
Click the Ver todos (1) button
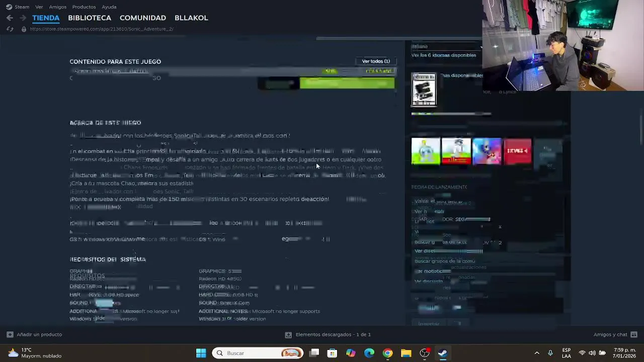(376, 61)
